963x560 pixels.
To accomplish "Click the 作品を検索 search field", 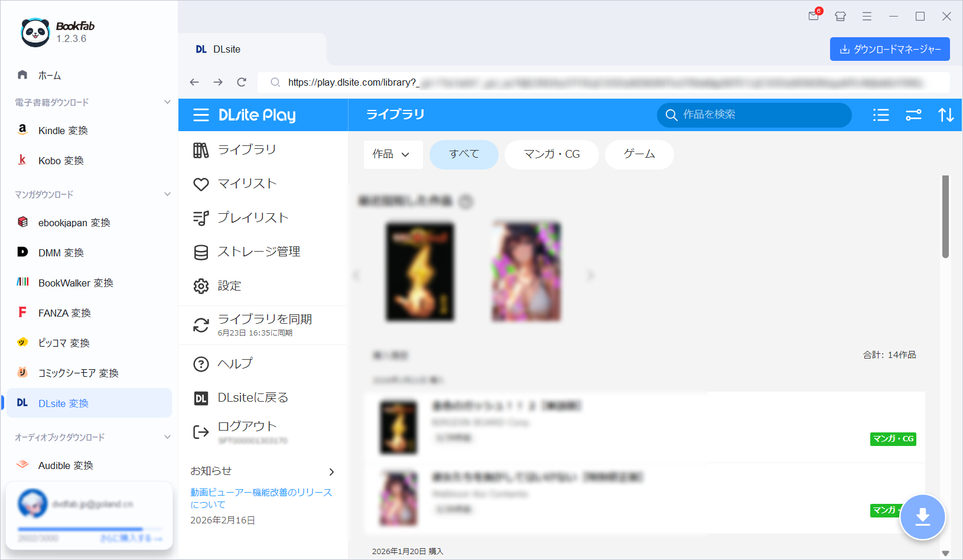I will point(754,115).
